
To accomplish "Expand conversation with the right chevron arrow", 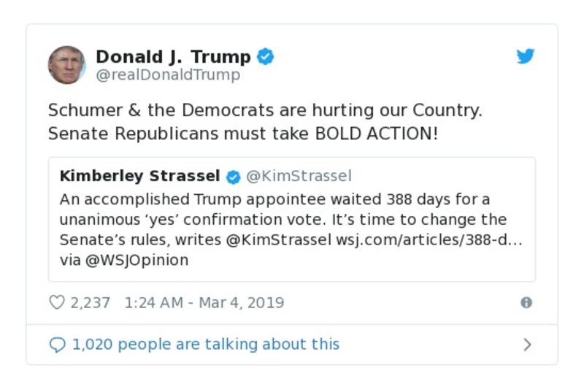I will pyautogui.click(x=528, y=345).
